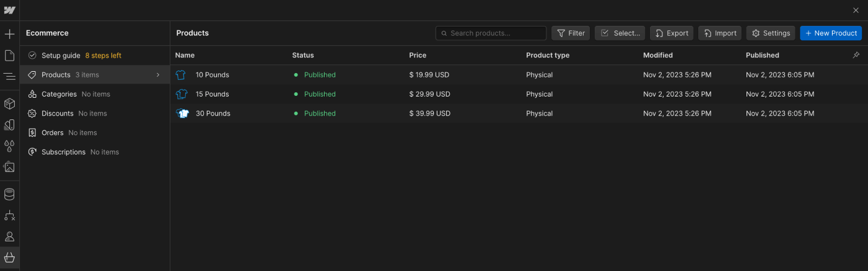This screenshot has height=271, width=868.
Task: Open the Add elements plus panel
Action: click(9, 34)
